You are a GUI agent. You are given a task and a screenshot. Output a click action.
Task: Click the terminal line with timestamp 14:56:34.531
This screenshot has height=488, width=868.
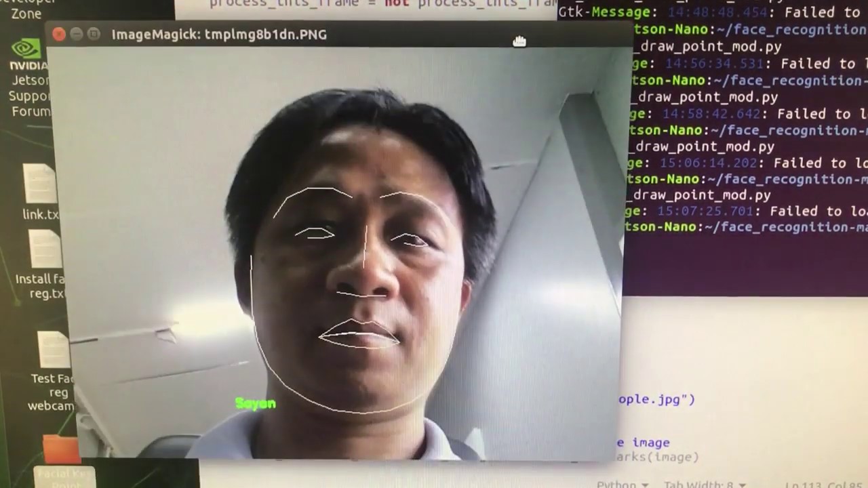(749, 64)
